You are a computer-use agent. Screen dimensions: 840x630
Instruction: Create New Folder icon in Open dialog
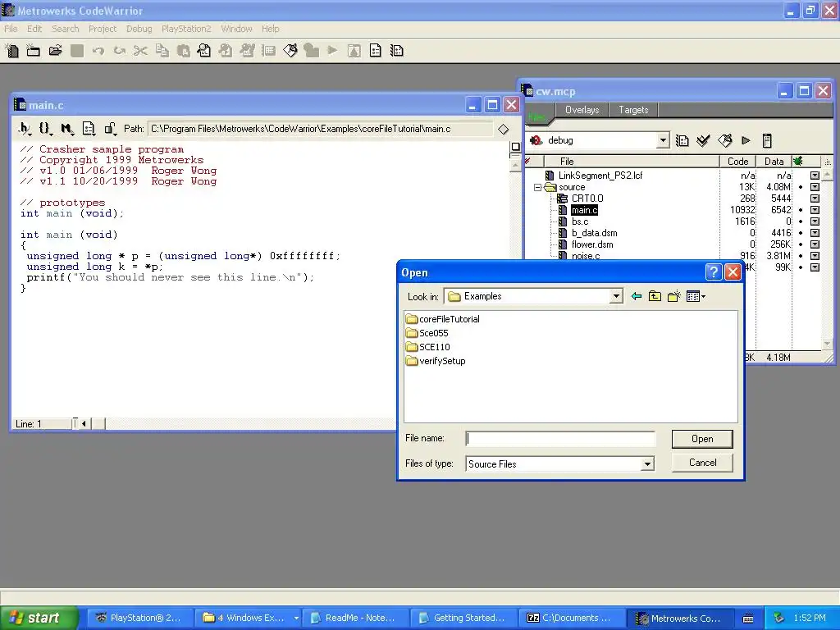pos(674,296)
